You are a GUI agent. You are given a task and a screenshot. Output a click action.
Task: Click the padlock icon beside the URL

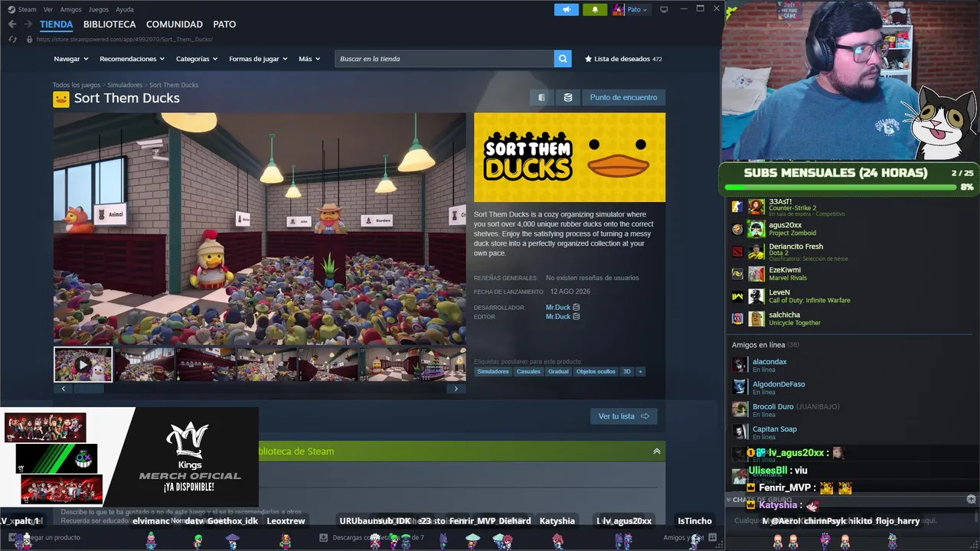pyautogui.click(x=29, y=39)
